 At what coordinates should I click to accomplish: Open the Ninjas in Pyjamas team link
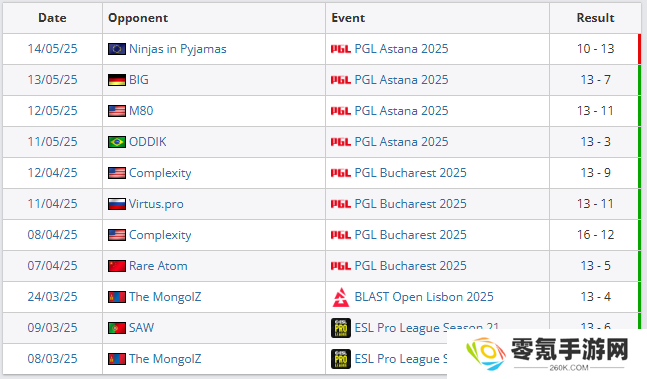pos(178,49)
